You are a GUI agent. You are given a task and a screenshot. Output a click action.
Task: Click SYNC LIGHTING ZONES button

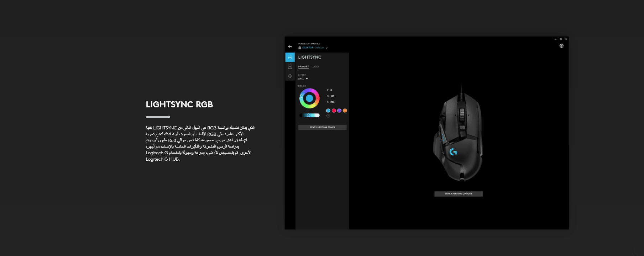(322, 127)
